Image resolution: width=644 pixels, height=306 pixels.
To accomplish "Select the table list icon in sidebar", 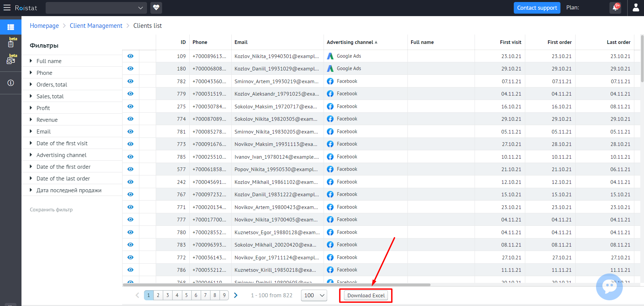I will [11, 27].
